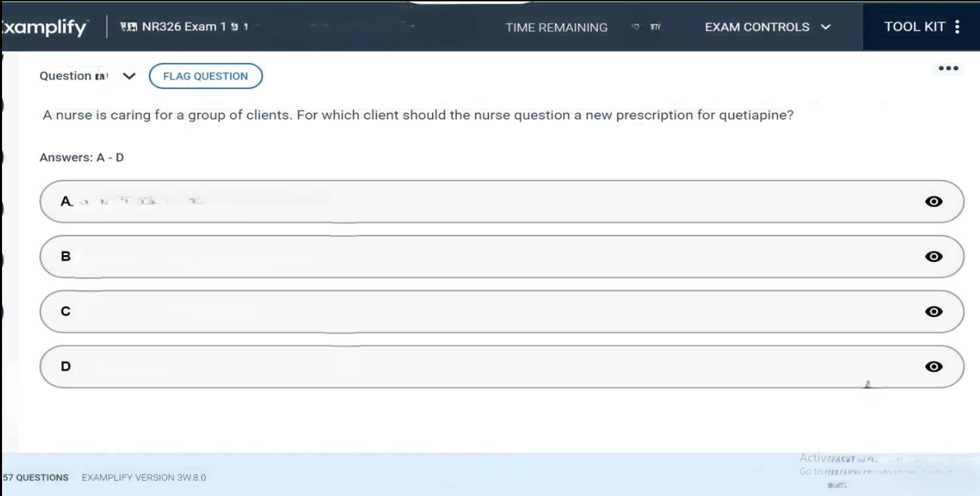Click the exam icon beside NR326 Exam 1

[x=128, y=27]
